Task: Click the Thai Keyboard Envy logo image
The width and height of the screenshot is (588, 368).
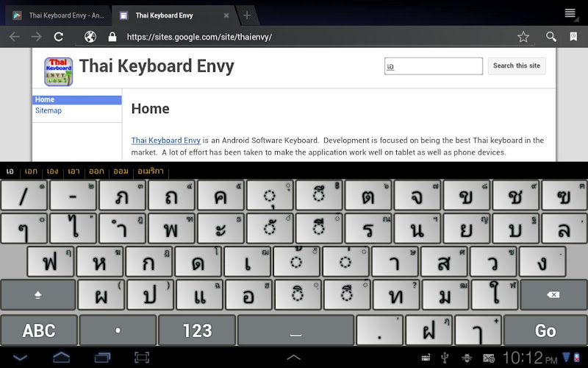Action: click(59, 71)
